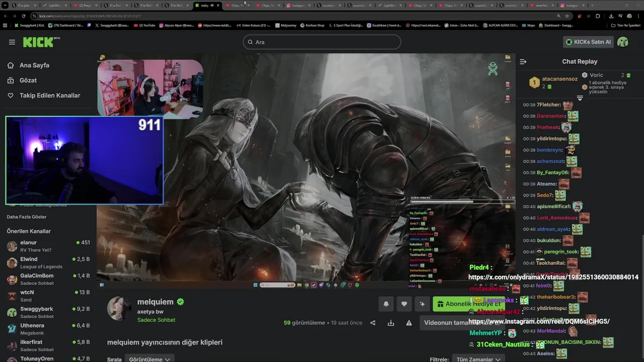Click the streamer webcam overlay in video
Viewport: 644px width, 362px height.
tap(150, 88)
